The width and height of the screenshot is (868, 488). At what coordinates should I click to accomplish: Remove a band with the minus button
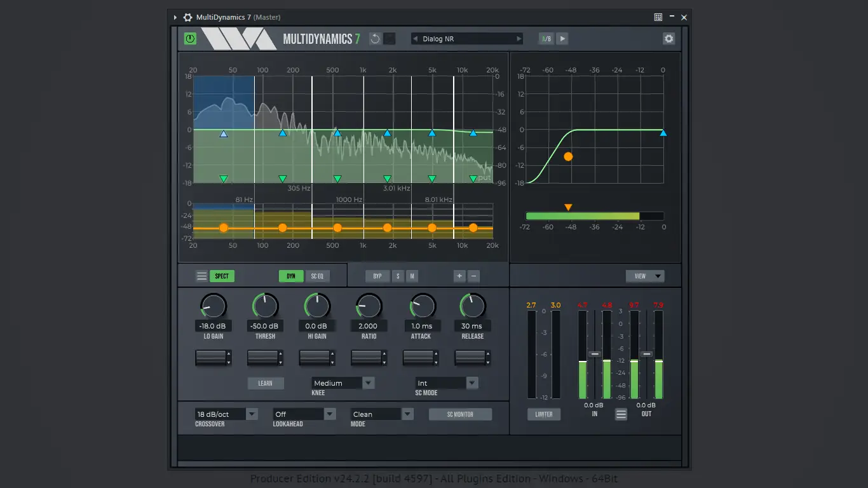473,276
